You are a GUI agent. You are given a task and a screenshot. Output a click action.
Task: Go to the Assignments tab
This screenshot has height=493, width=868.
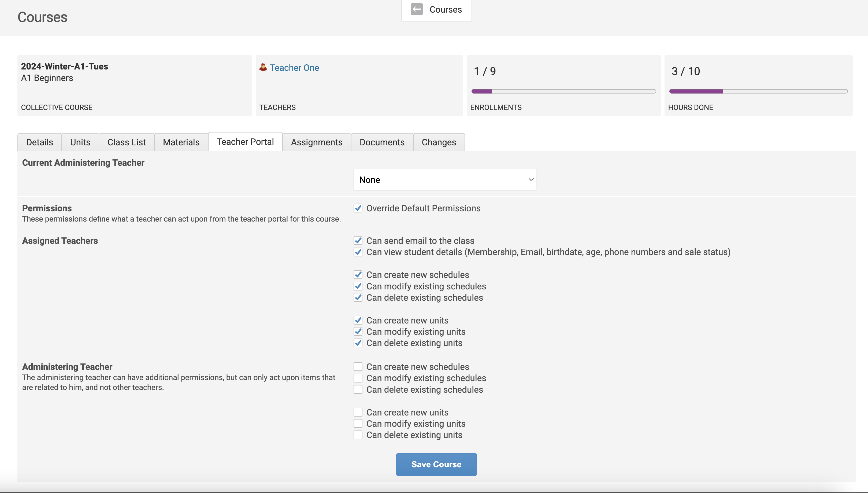(x=316, y=142)
